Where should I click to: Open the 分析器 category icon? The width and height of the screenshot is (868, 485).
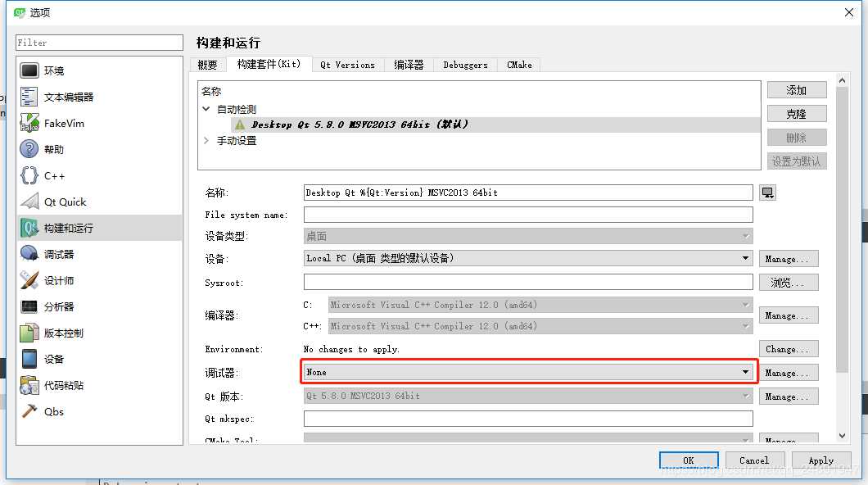coord(29,306)
